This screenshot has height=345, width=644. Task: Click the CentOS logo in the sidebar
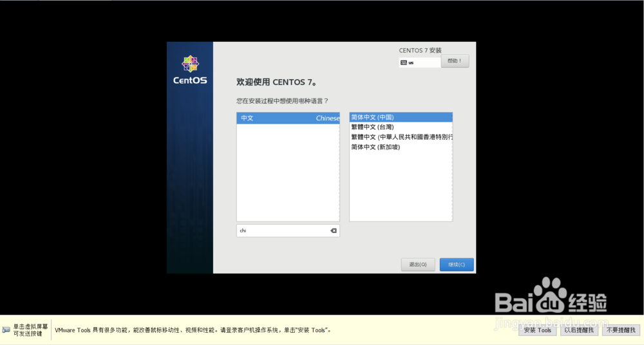click(190, 70)
